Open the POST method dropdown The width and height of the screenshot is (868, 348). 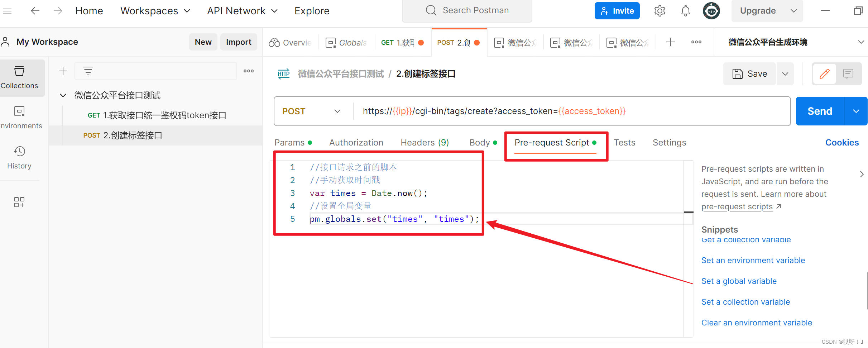tap(311, 111)
